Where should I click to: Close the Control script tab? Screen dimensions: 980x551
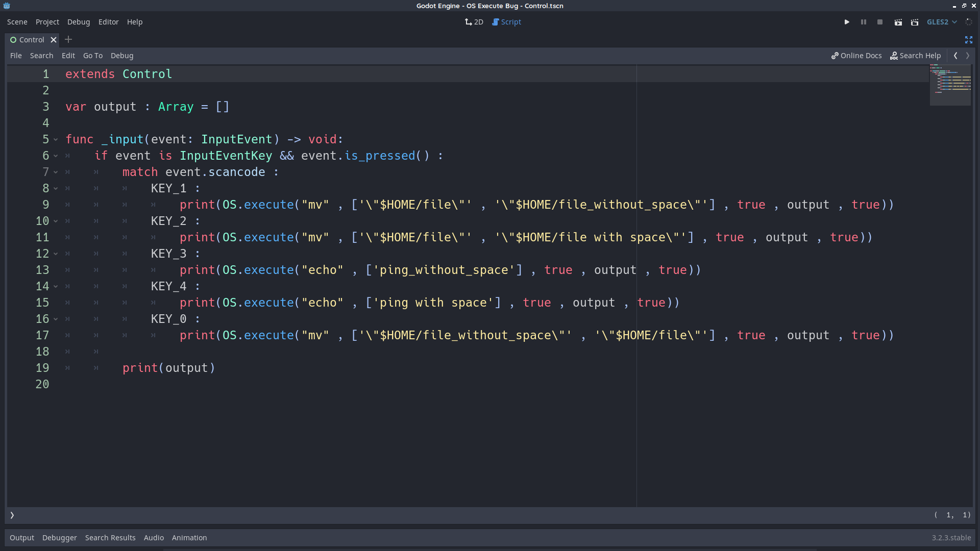[x=54, y=39]
